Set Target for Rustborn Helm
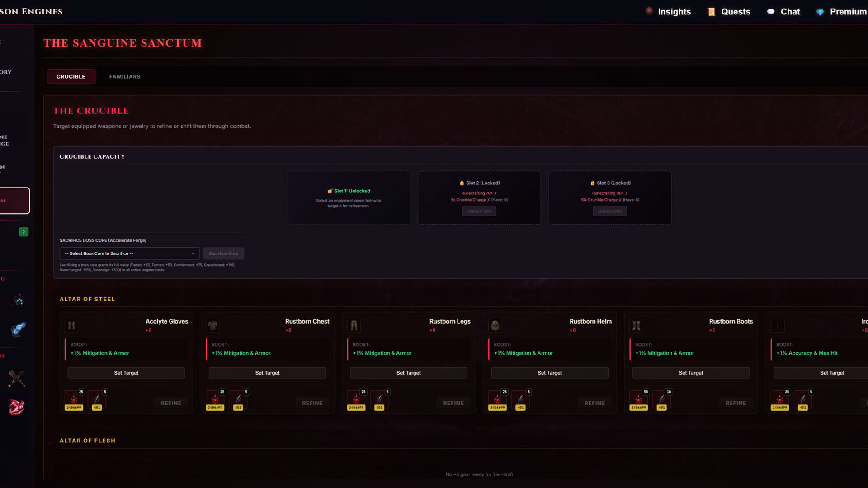Viewport: 868px width, 488px height. (550, 373)
